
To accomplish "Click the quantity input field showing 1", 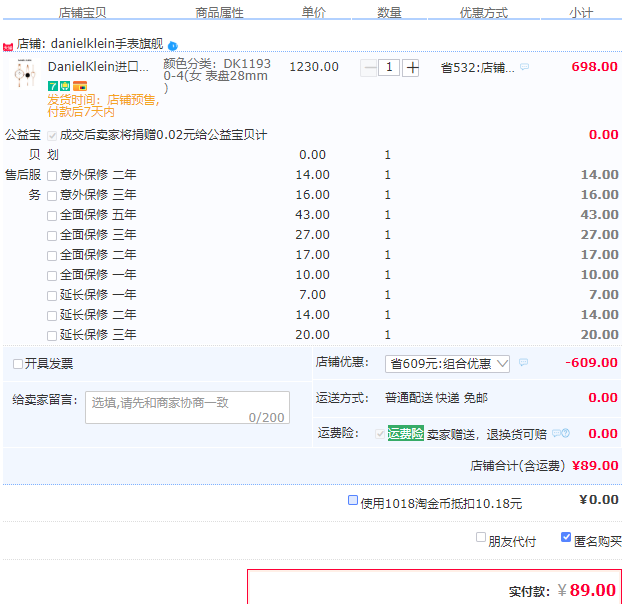I will pos(389,68).
